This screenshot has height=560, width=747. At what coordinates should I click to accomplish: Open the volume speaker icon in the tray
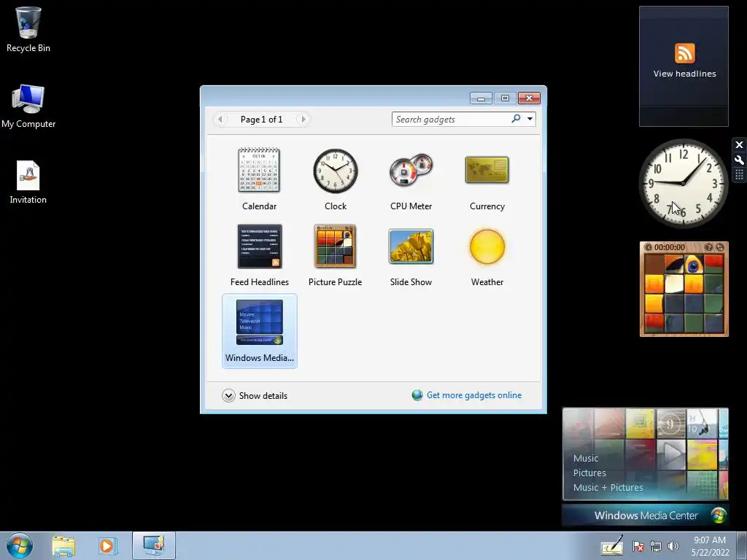(x=673, y=546)
